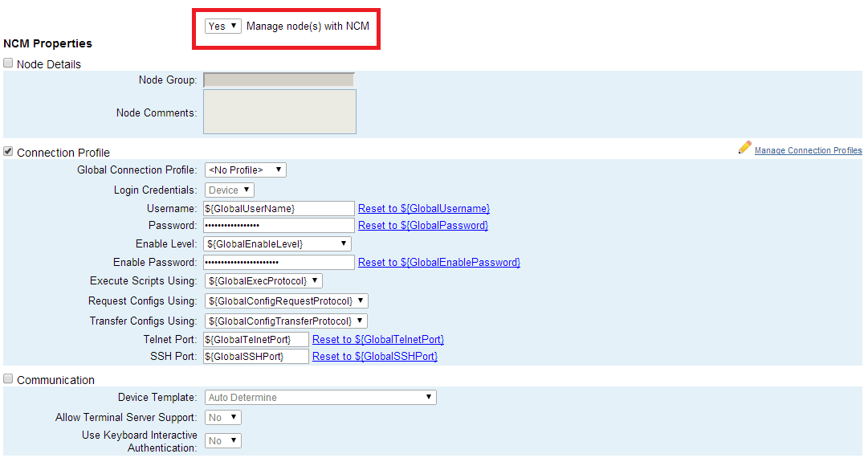This screenshot has height=462, width=868.
Task: Click the NCM Properties heading
Action: pos(47,43)
